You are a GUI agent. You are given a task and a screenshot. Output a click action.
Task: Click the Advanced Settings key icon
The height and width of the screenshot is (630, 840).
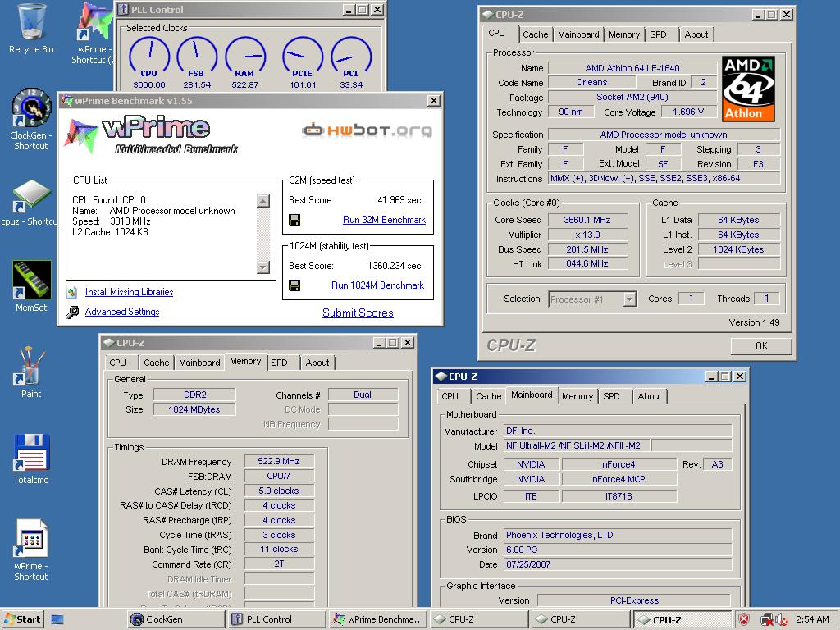[72, 313]
